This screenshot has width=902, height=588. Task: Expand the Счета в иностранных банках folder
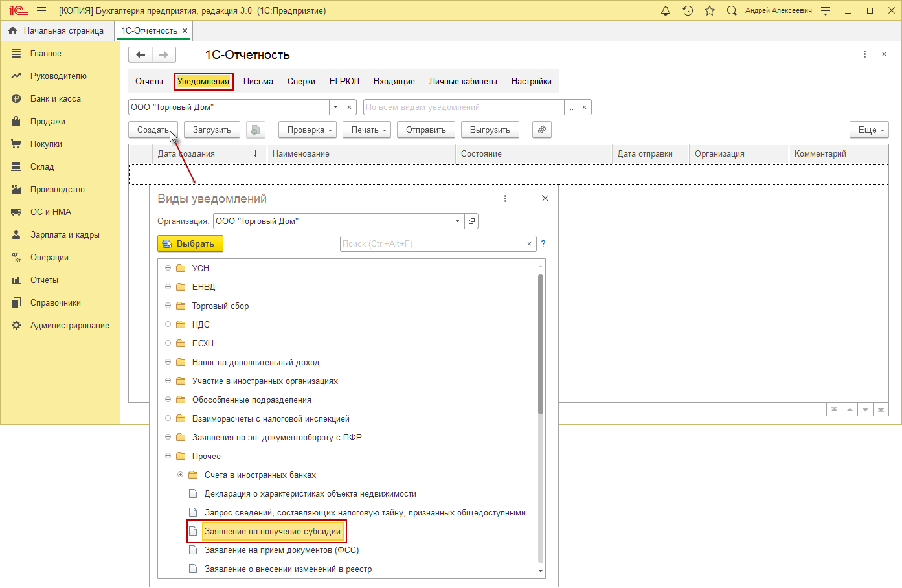(x=180, y=475)
